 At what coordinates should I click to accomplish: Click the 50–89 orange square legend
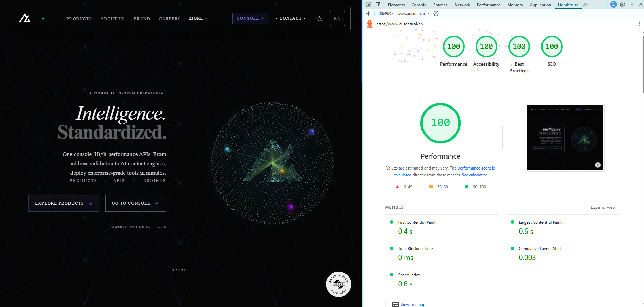tap(438, 187)
